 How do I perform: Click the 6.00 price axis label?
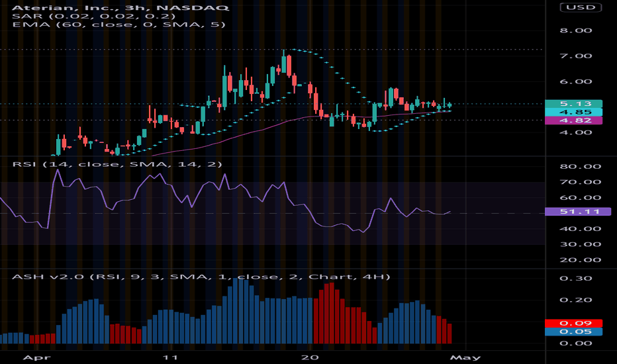(576, 82)
